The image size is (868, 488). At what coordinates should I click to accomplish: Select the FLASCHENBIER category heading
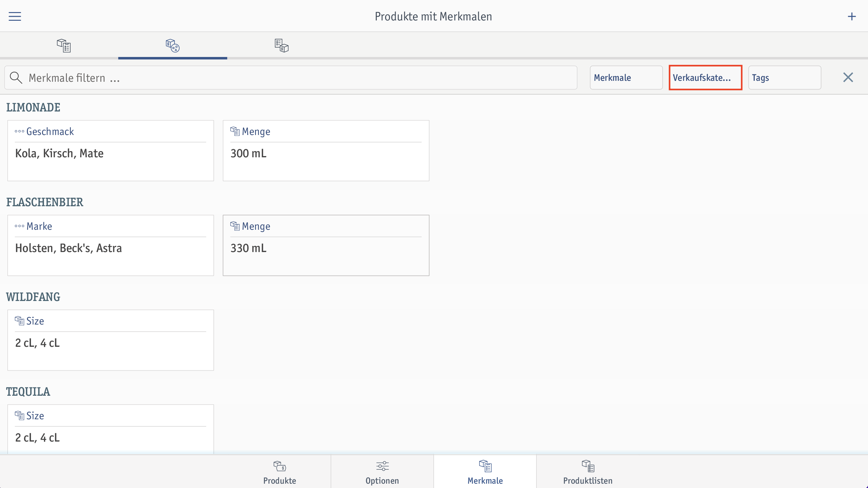pyautogui.click(x=45, y=202)
